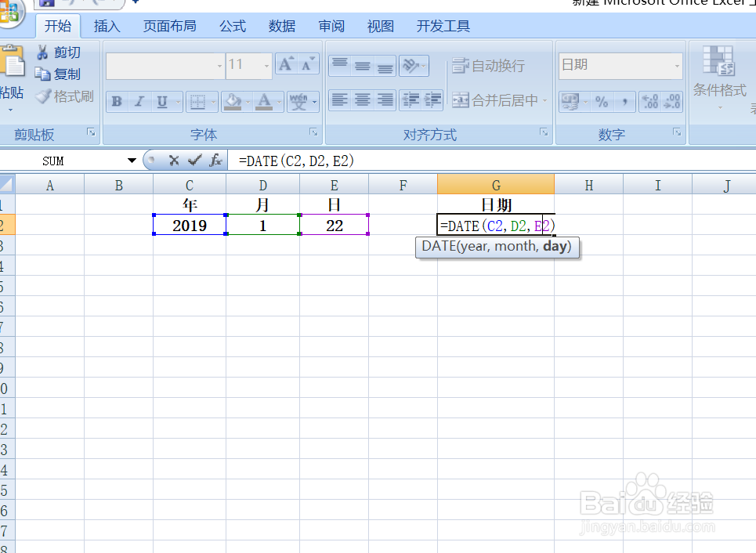Open Conditional Formatting (条件格式)
The image size is (756, 553).
[719, 77]
